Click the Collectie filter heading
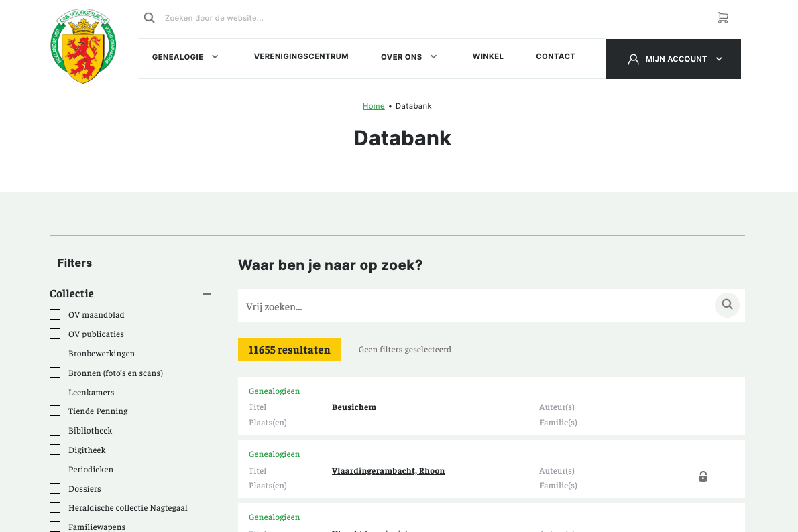Screen dimensions: 798x532 point(72,294)
